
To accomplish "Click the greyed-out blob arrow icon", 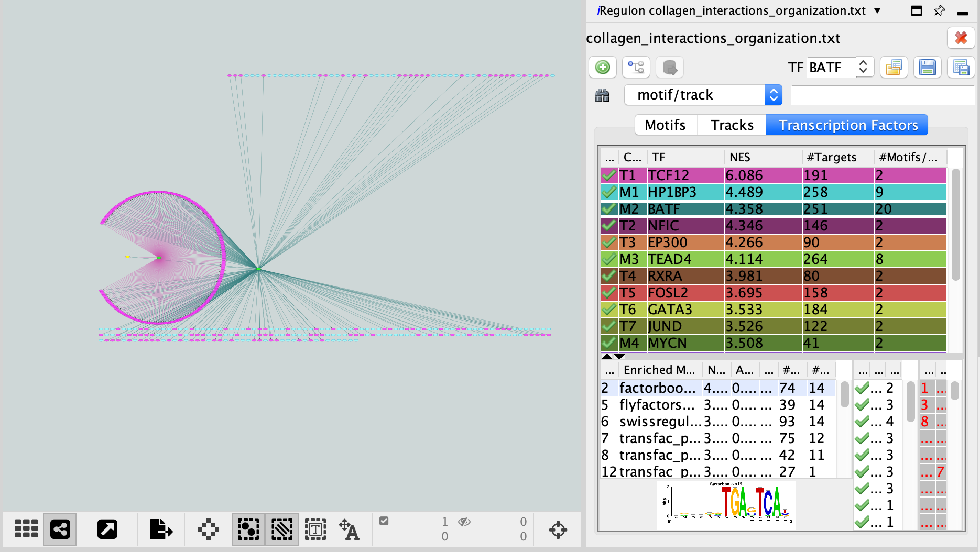I will (670, 67).
